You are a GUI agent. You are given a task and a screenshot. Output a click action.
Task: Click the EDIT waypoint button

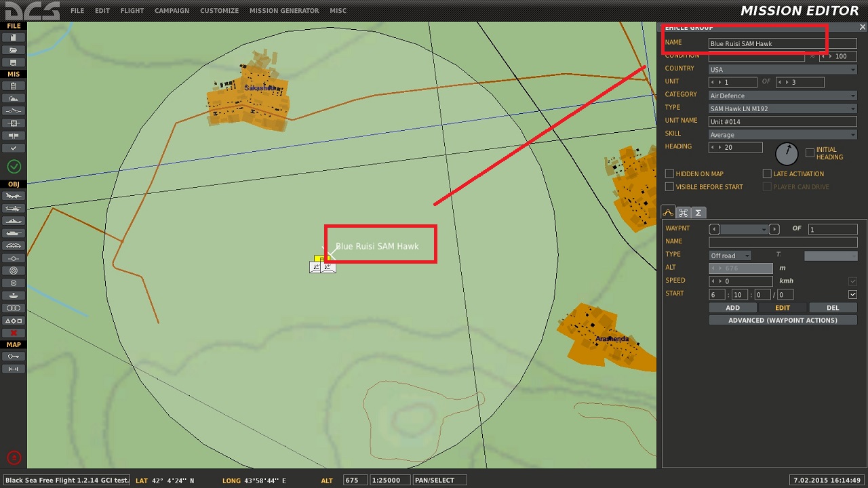point(783,308)
